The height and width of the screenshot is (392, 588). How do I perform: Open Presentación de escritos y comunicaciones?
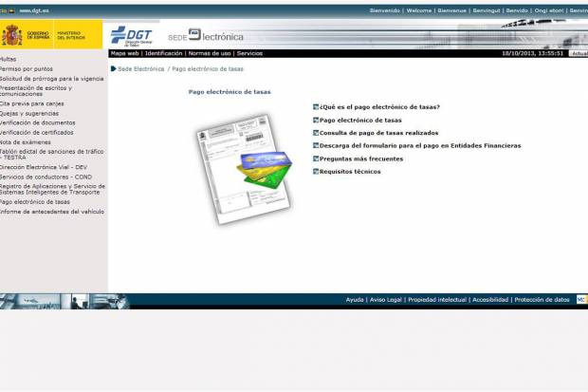click(36, 91)
